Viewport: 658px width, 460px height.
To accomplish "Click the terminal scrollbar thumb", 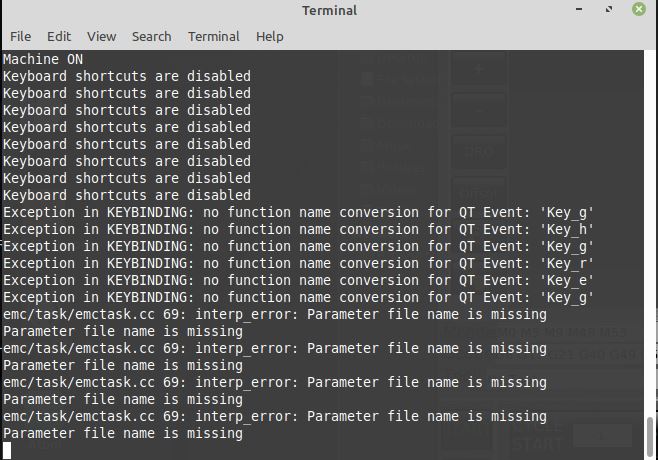I will click(650, 436).
